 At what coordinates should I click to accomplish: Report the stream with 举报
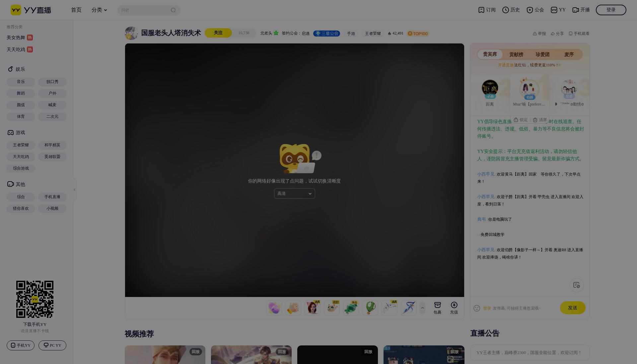(x=539, y=34)
